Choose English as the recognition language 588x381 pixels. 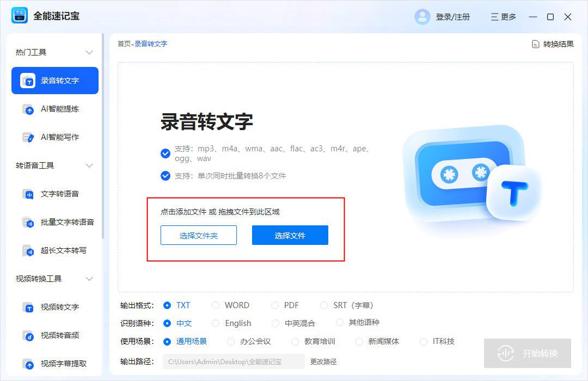[x=215, y=323]
